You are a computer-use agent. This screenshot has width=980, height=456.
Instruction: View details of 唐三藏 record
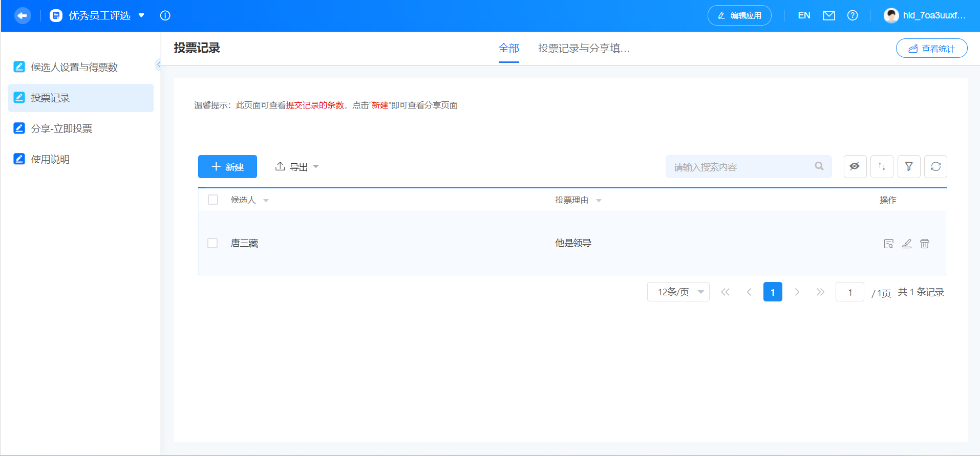coord(889,244)
